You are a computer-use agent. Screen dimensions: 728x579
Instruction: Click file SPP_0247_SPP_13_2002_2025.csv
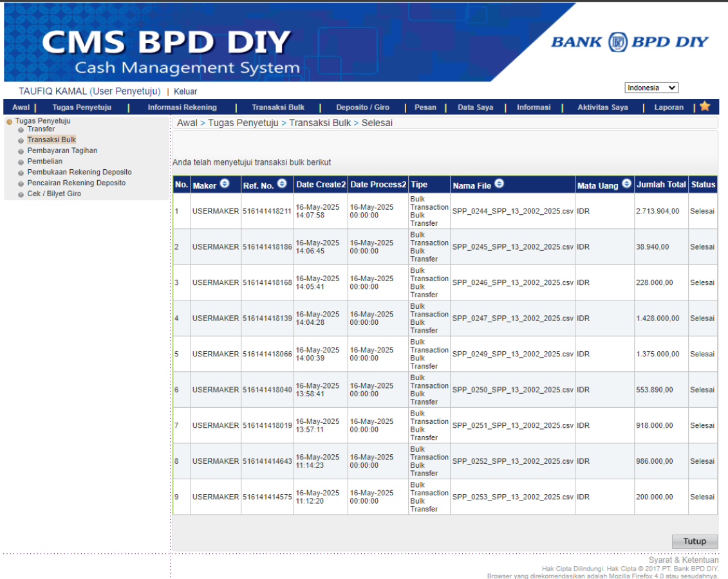tap(512, 318)
